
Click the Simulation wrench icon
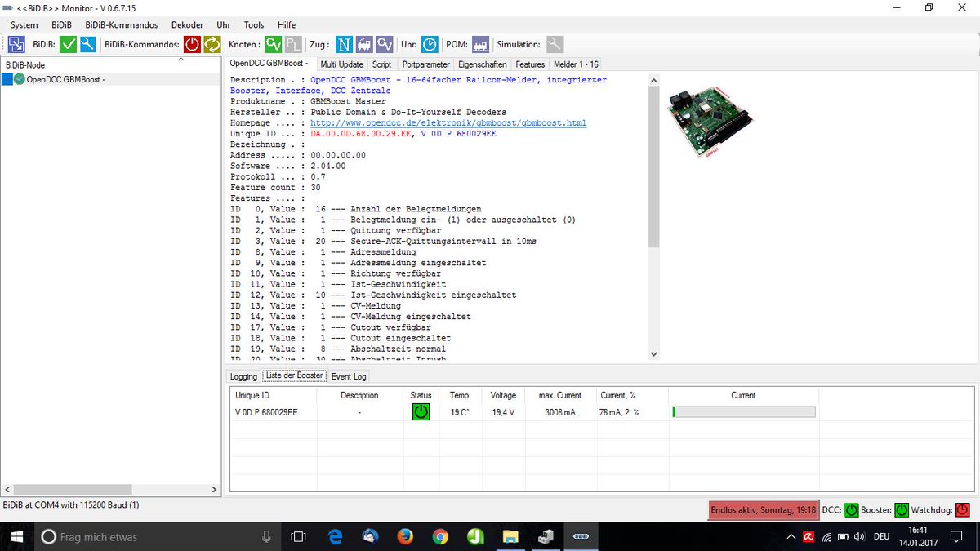coord(555,45)
